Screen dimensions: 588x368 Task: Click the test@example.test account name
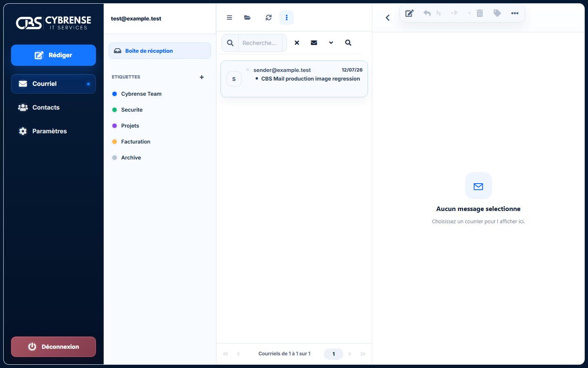point(136,18)
